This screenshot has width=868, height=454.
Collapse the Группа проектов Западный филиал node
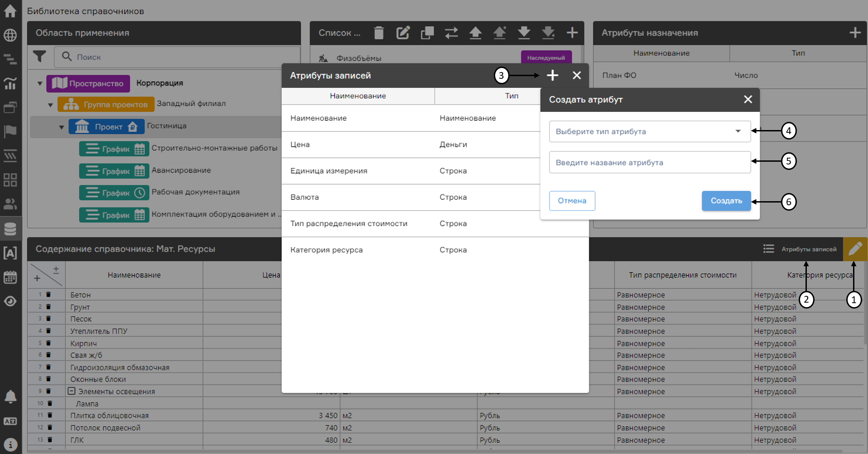(51, 105)
